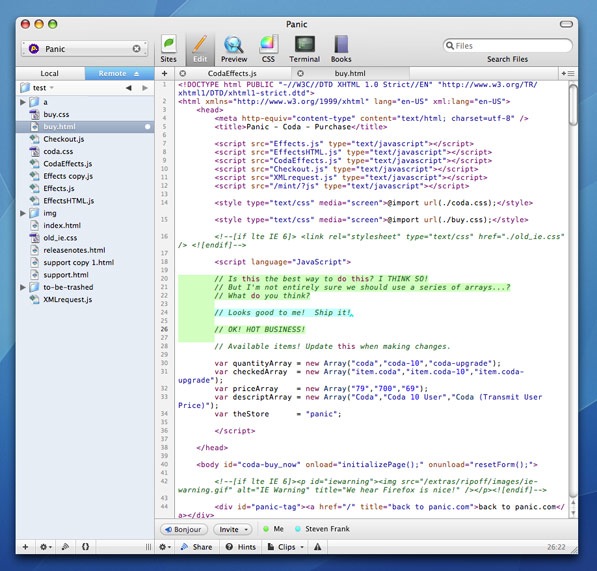597x571 pixels.
Task: Select the 'Me' collaborator
Action: (x=273, y=529)
